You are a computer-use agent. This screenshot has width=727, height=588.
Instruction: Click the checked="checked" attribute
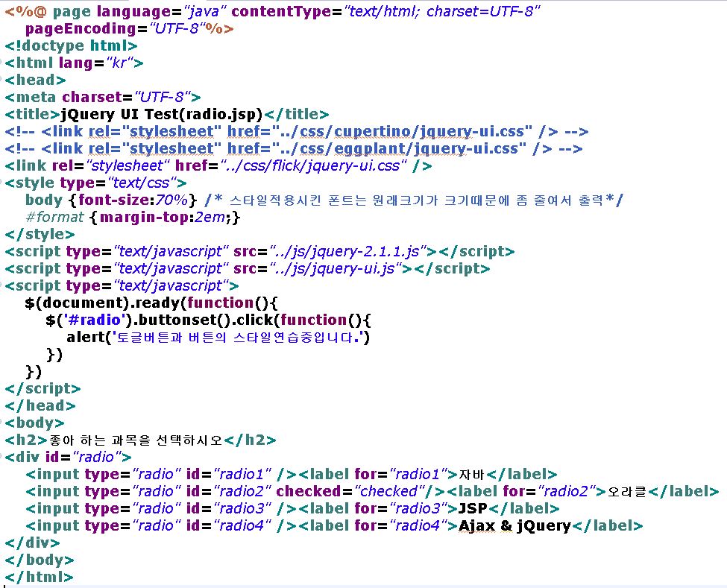(351, 492)
